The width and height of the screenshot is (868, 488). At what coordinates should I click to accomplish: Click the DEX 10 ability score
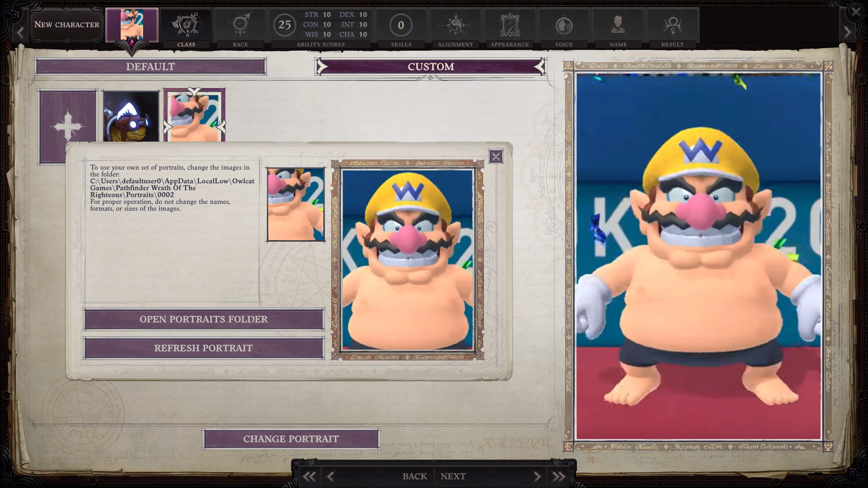353,15
